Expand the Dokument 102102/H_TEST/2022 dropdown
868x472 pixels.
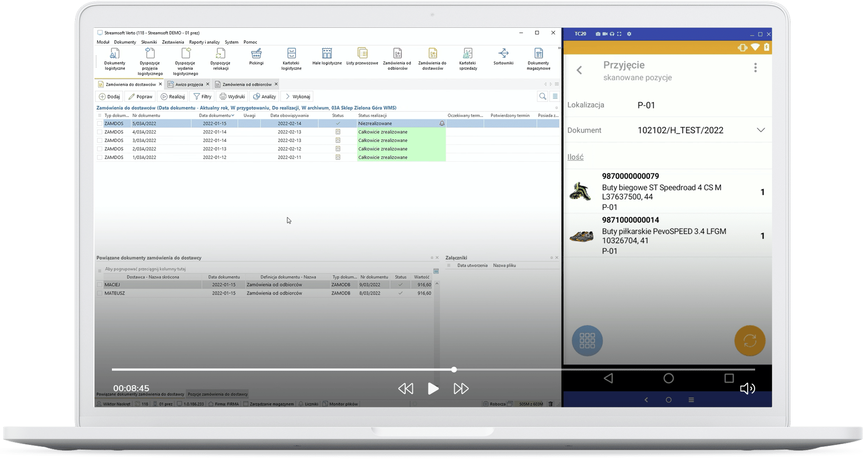[x=761, y=130]
